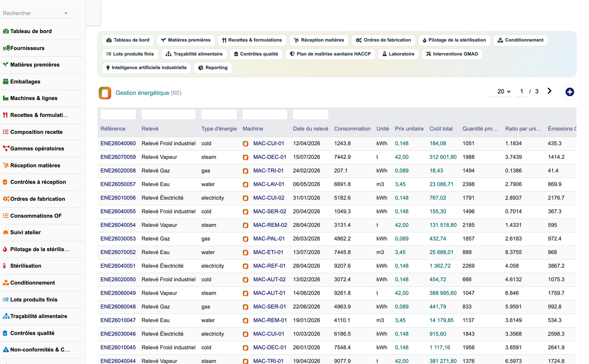The image size is (589, 364).
Task: Open the Tableau de bord tab in top bar
Action: (x=128, y=40)
